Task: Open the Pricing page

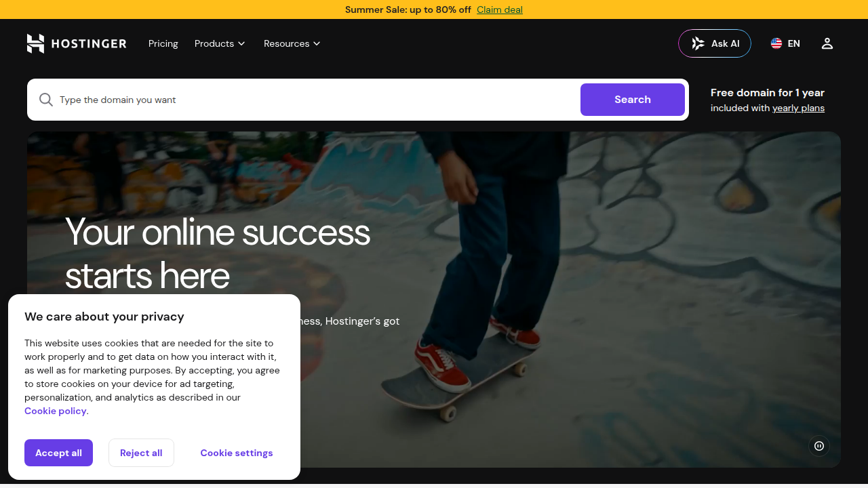Action: coord(163,43)
